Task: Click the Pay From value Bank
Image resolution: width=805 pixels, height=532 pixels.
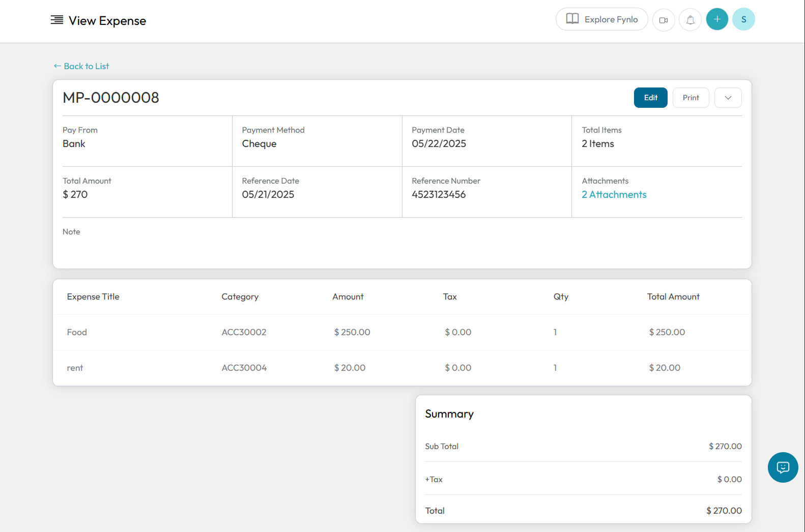Action: (74, 144)
